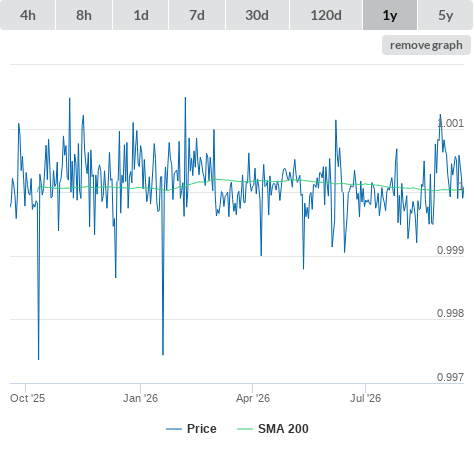Image resolution: width=474 pixels, height=455 pixels.
Task: Click the remove graph button
Action: (x=426, y=45)
